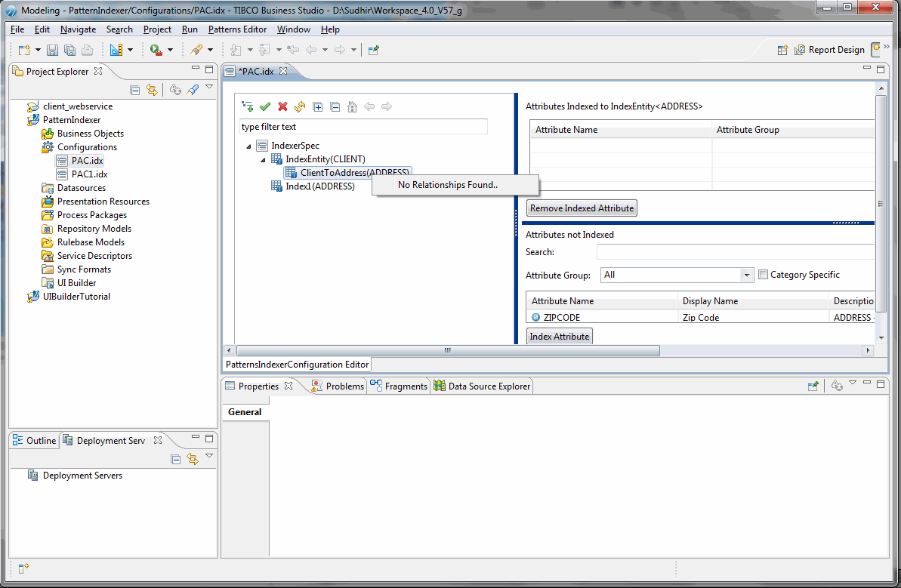Click the Search field under Attributes not Indexed

tap(736, 251)
